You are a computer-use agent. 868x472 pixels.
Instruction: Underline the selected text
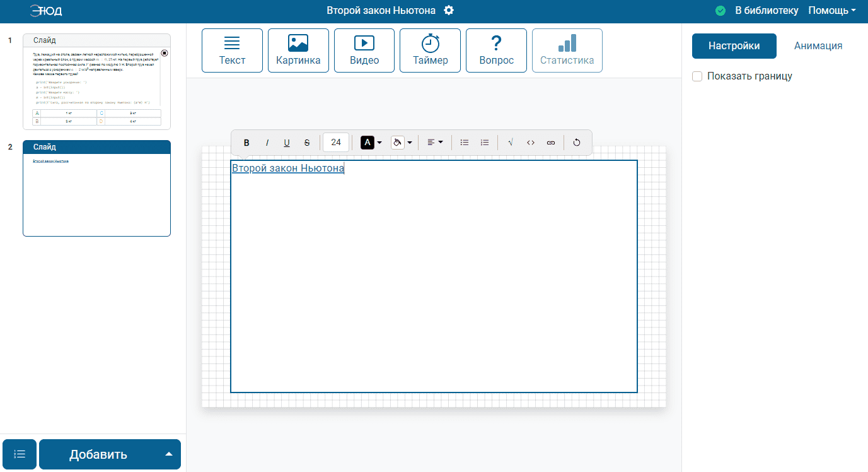click(287, 143)
